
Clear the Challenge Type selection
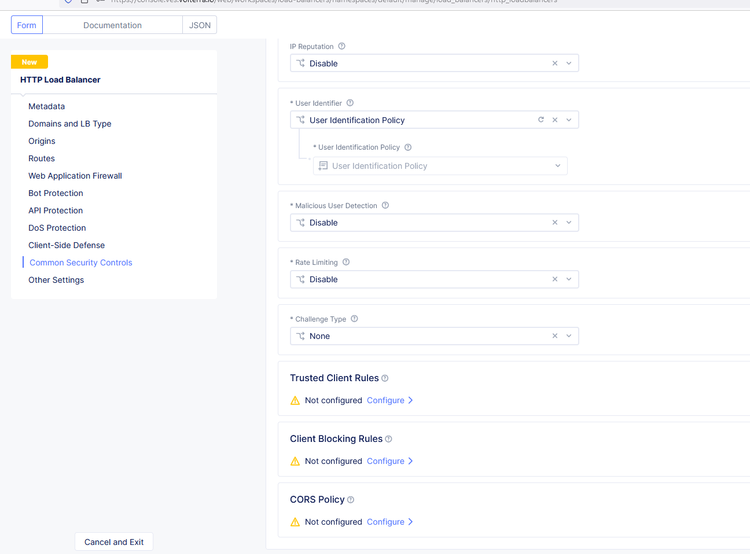(555, 336)
